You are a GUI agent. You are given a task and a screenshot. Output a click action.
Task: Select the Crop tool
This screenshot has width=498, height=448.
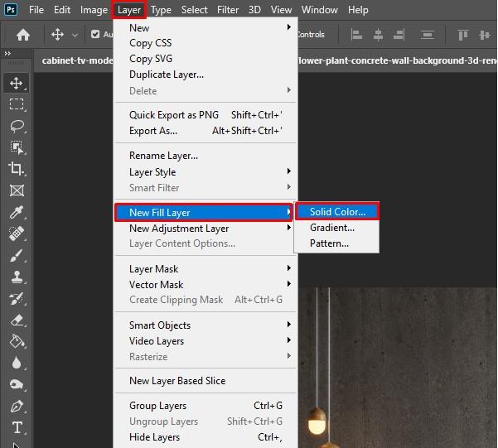(17, 169)
